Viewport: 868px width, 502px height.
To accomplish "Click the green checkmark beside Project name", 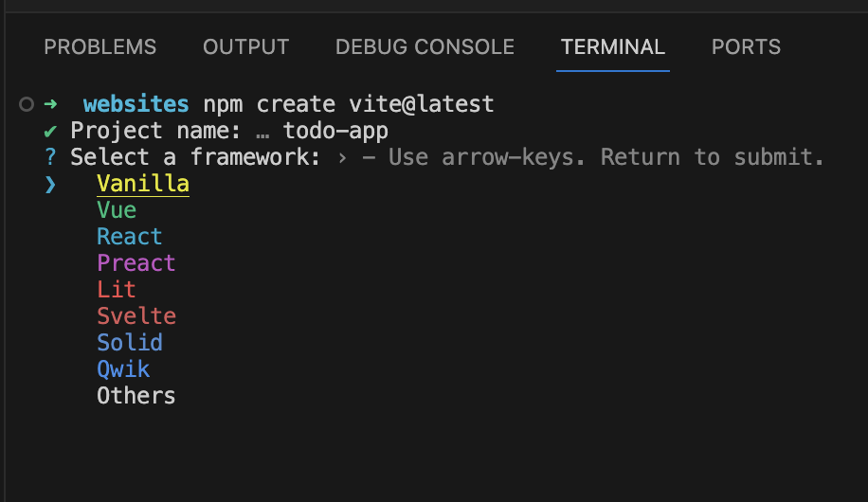I will (50, 131).
